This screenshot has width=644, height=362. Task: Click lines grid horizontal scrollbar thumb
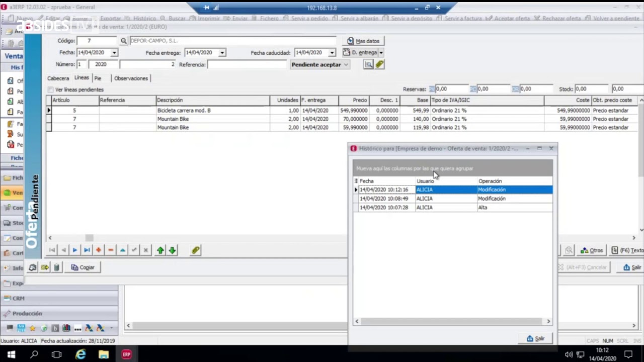[x=89, y=238]
